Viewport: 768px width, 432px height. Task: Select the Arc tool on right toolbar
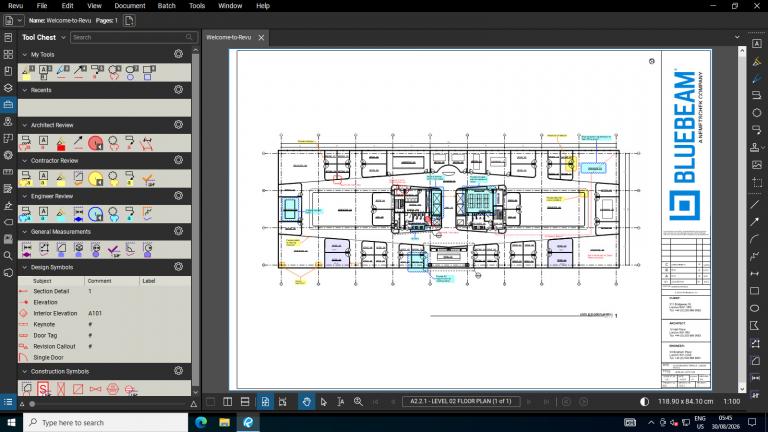click(755, 239)
